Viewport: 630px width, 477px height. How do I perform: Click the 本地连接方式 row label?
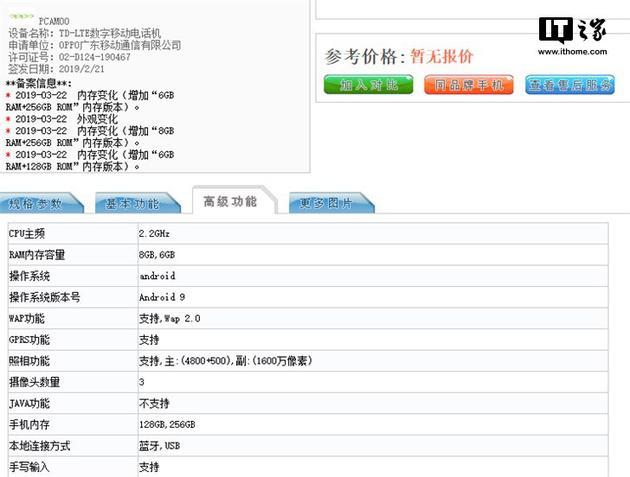(39, 446)
